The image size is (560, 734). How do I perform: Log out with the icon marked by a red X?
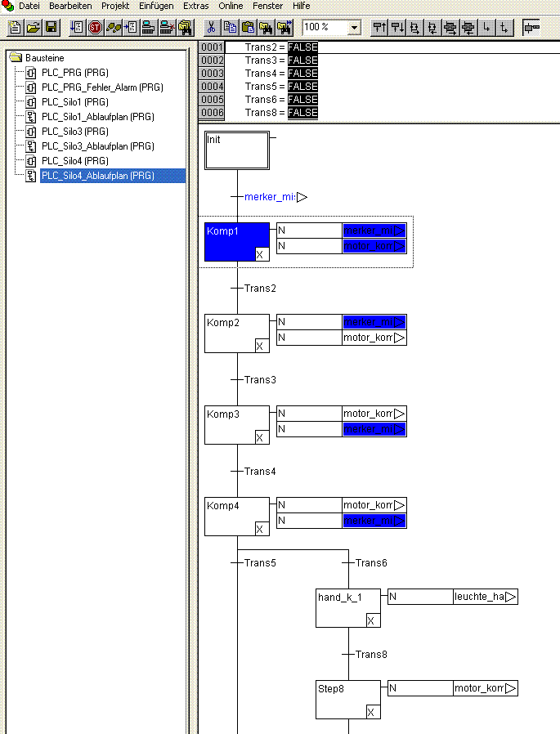pyautogui.click(x=167, y=27)
